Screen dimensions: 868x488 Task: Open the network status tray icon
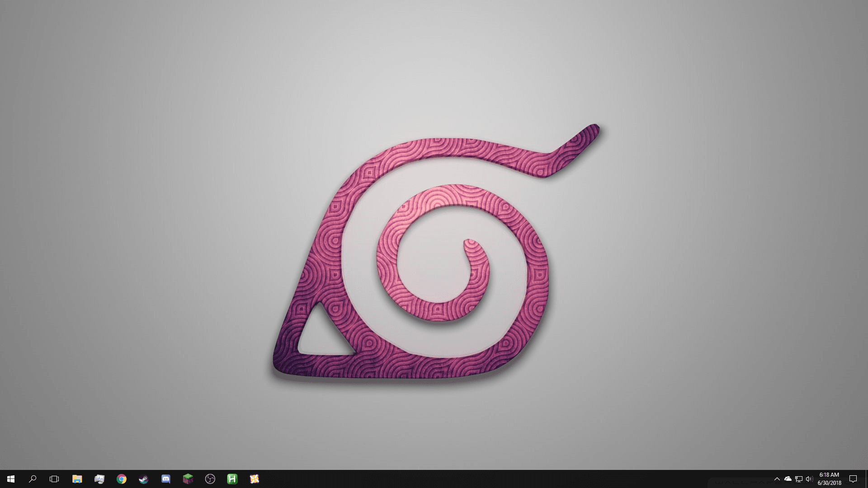click(x=799, y=479)
